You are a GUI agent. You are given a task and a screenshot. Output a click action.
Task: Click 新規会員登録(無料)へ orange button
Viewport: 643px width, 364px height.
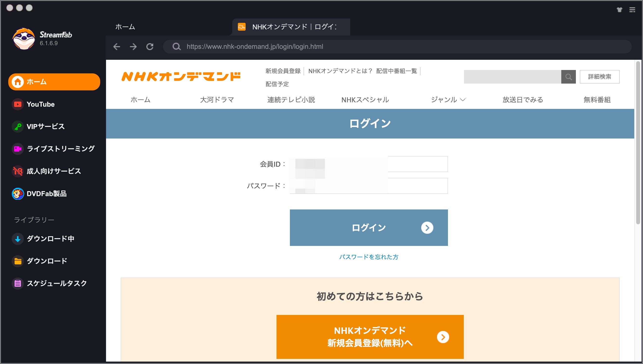pyautogui.click(x=370, y=337)
